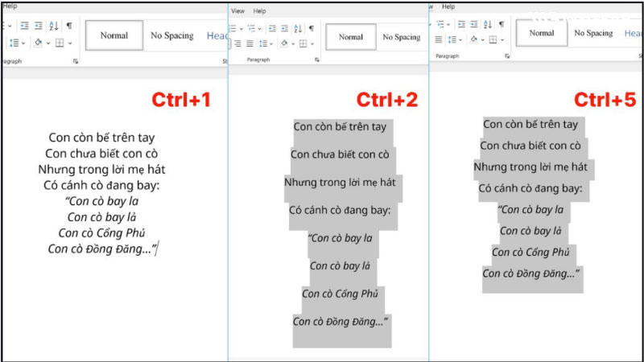Expand Line Spacing dropdown arrow in the Ctrl+2 panel

(x=271, y=44)
